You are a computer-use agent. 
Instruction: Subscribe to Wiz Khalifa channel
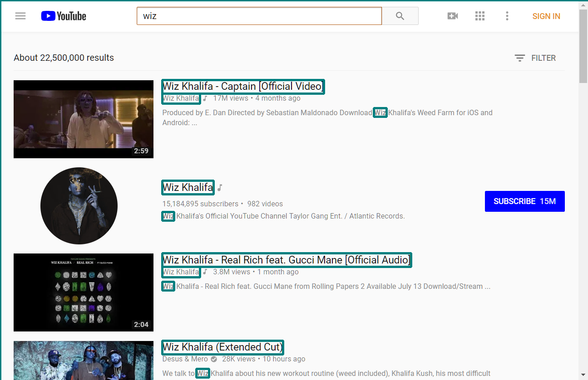[525, 201]
